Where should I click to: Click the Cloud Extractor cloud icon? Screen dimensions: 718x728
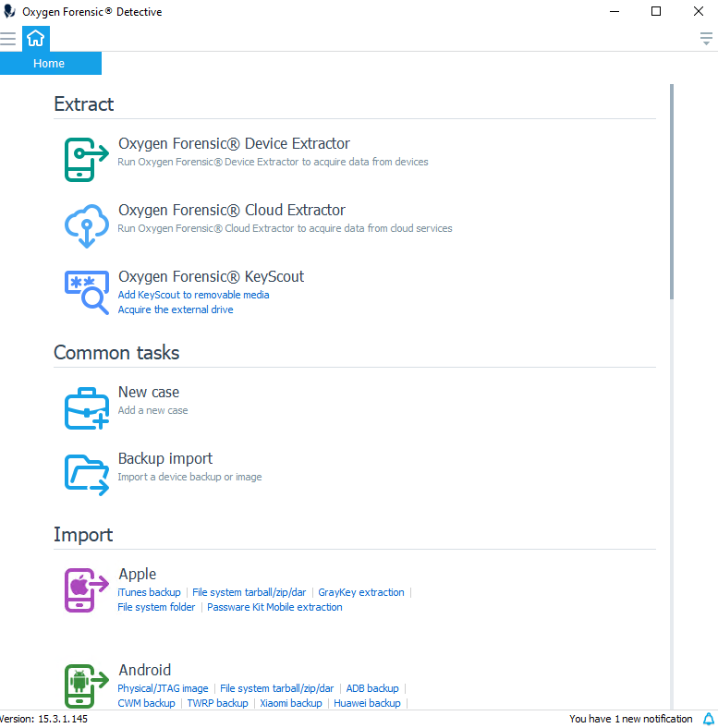click(x=86, y=225)
